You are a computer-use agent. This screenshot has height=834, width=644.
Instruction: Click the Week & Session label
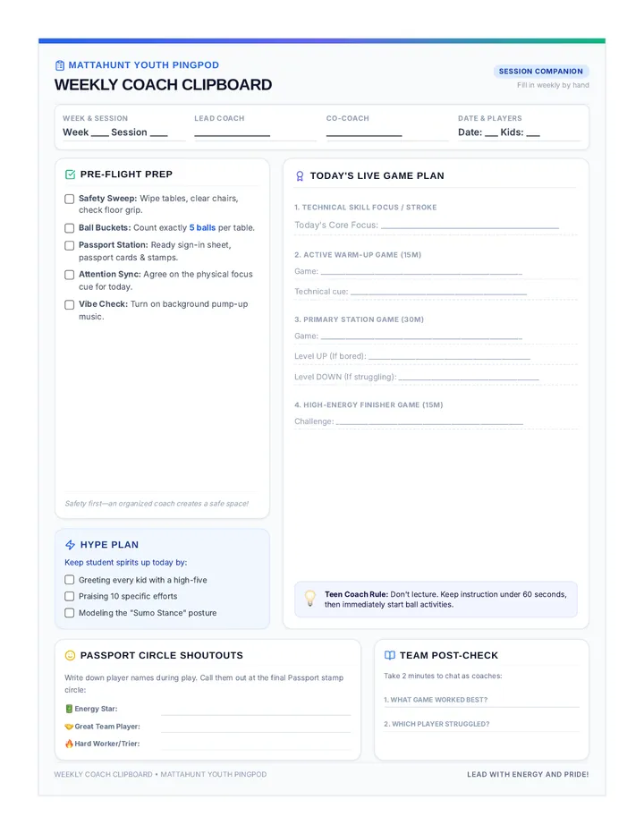(95, 118)
